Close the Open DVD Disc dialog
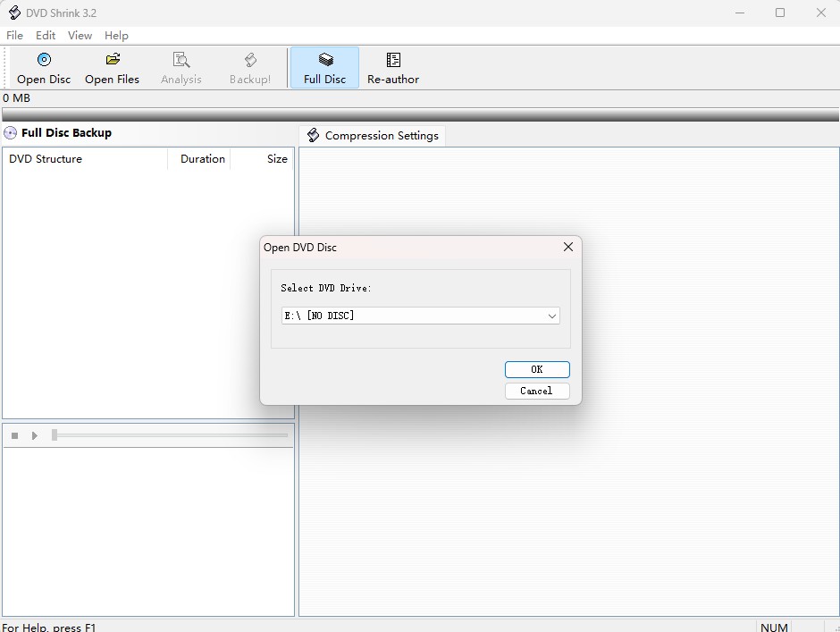 coord(567,247)
